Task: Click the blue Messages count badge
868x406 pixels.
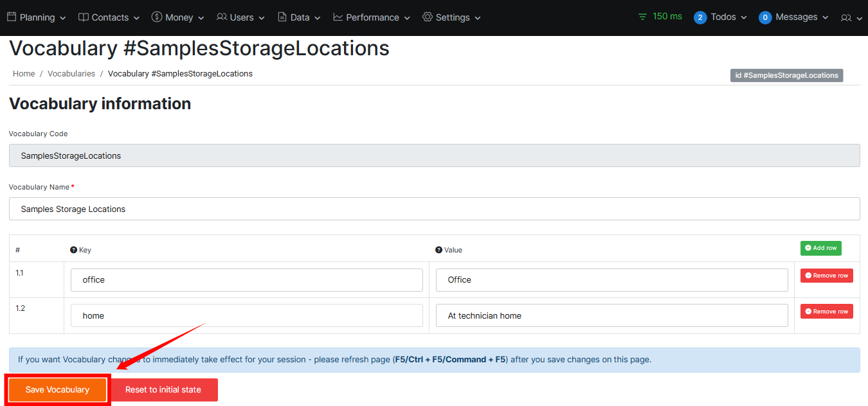Action: click(764, 17)
